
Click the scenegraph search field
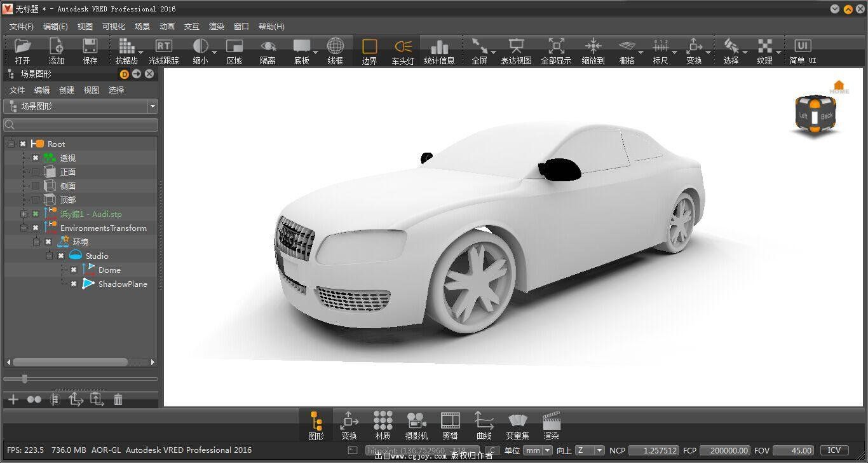[81, 125]
